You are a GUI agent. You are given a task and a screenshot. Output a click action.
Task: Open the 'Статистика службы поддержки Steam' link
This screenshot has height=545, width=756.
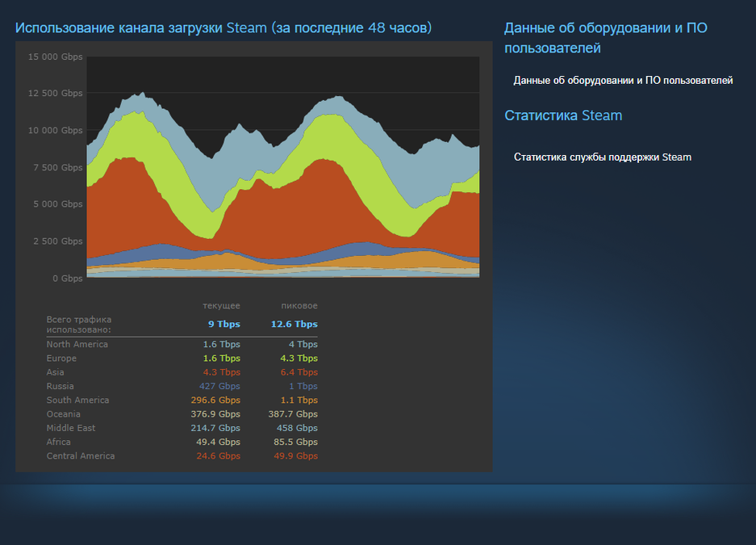pyautogui.click(x=602, y=157)
